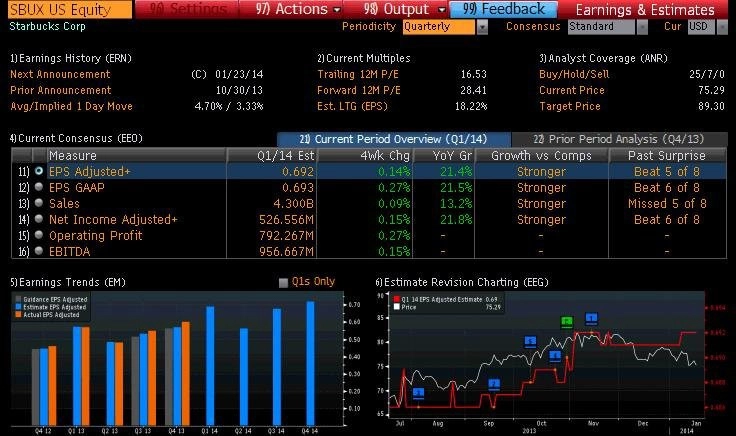The height and width of the screenshot is (436, 736).
Task: Click the 4Wk Chg column header
Action: click(365, 155)
